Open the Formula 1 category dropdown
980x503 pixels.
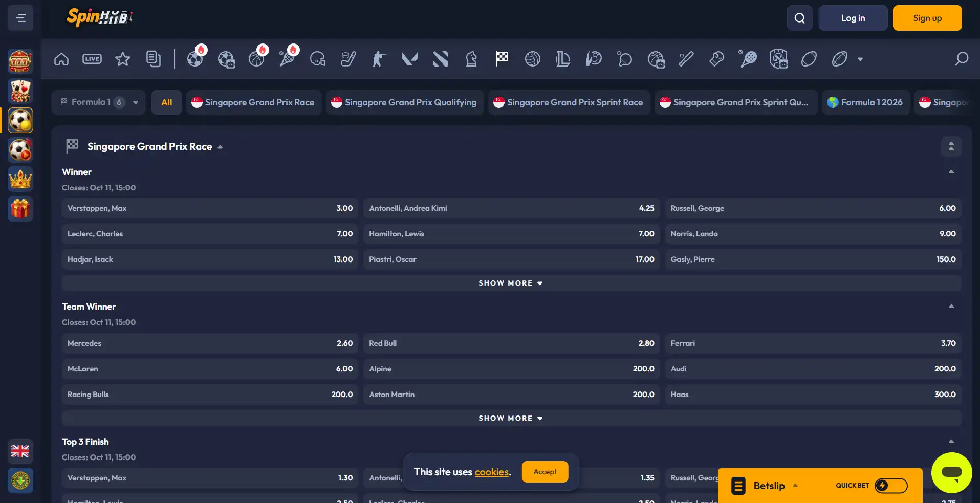(x=99, y=102)
